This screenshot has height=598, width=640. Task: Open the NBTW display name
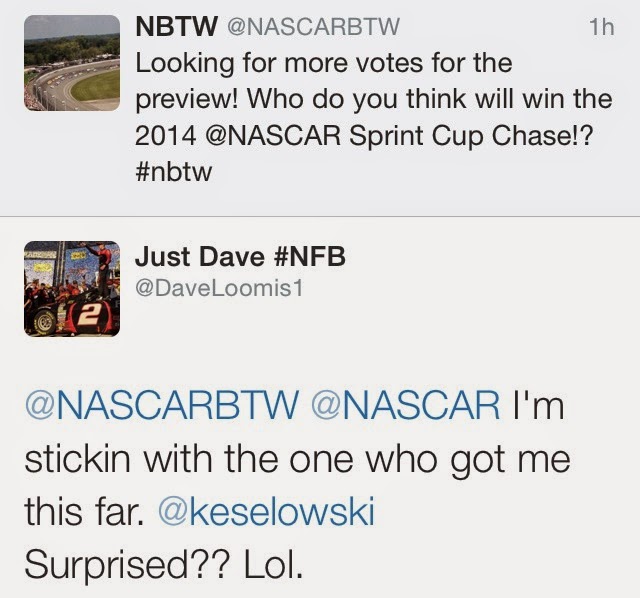176,27
